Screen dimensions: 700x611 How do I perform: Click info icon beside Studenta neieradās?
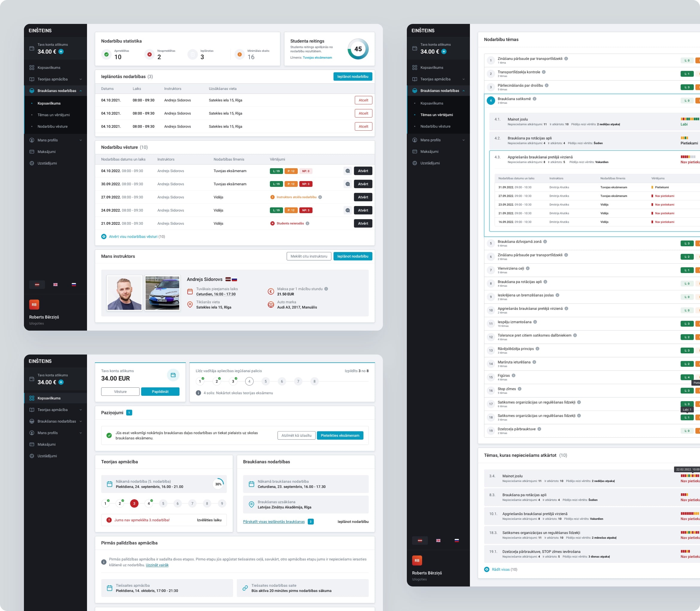coord(307,224)
